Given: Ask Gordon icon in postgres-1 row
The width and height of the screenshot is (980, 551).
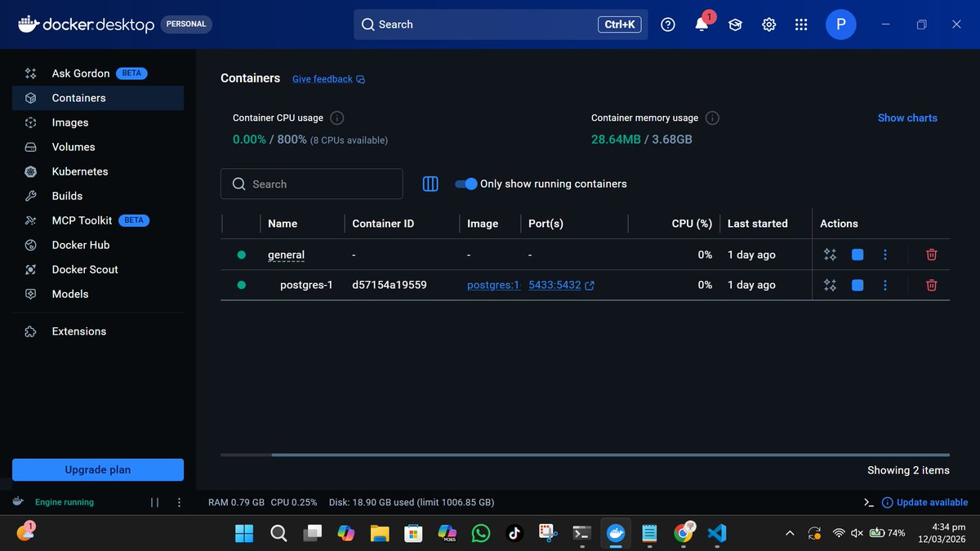Looking at the screenshot, I should (830, 285).
